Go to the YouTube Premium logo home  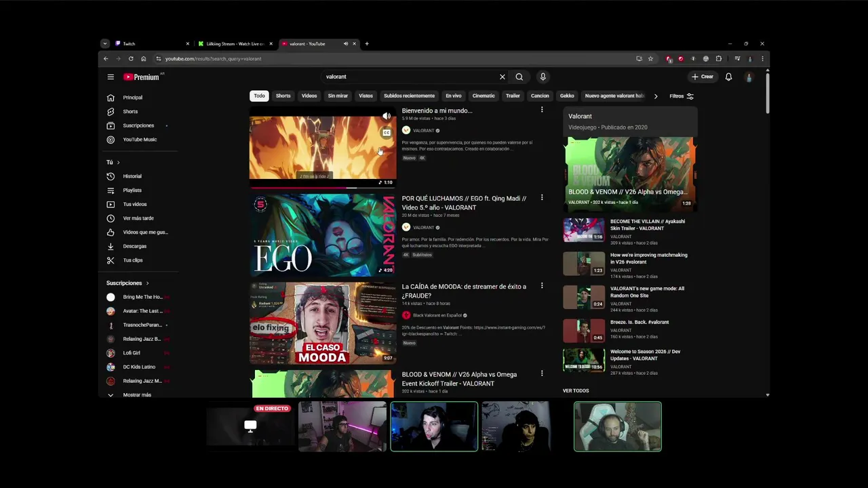142,77
